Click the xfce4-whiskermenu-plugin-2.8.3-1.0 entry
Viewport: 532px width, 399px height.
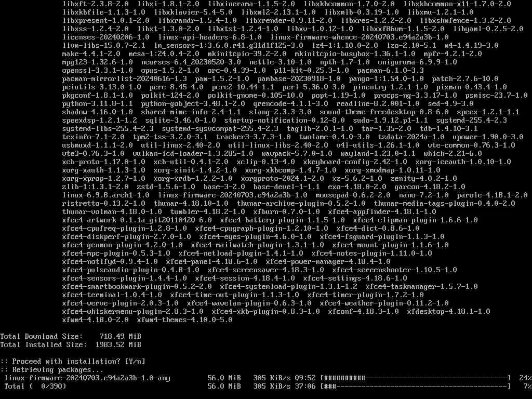pyautogui.click(x=132, y=312)
